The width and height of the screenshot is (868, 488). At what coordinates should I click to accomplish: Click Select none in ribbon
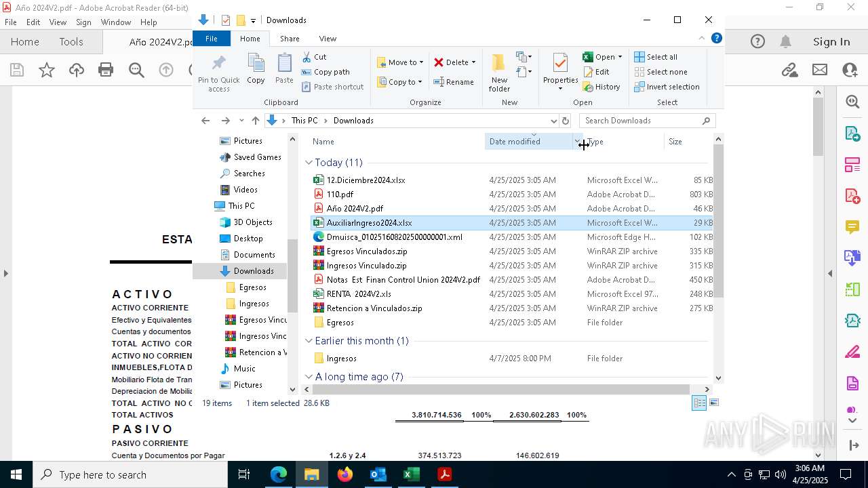[660, 72]
